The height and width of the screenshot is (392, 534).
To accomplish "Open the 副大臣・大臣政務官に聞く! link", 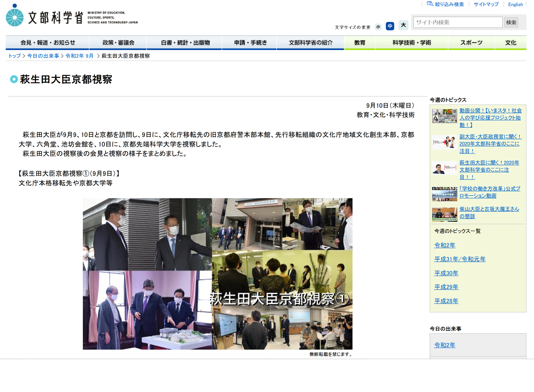I will tap(490, 144).
